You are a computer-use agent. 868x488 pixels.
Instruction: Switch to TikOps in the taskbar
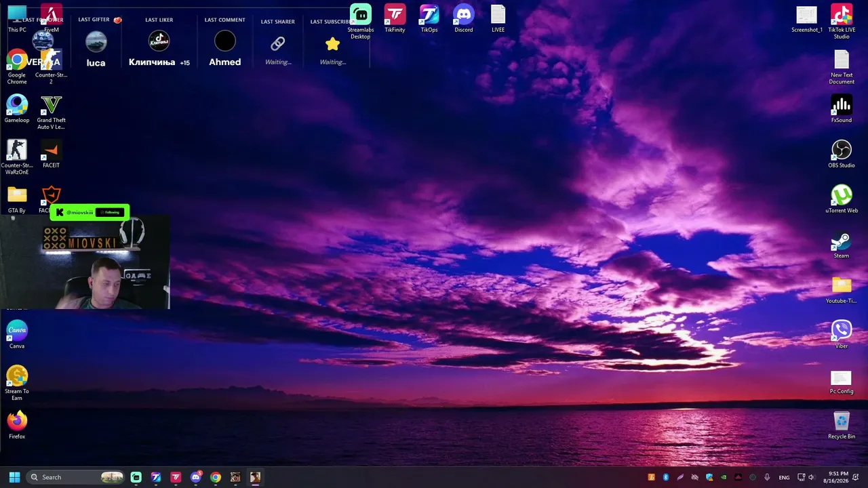click(156, 477)
